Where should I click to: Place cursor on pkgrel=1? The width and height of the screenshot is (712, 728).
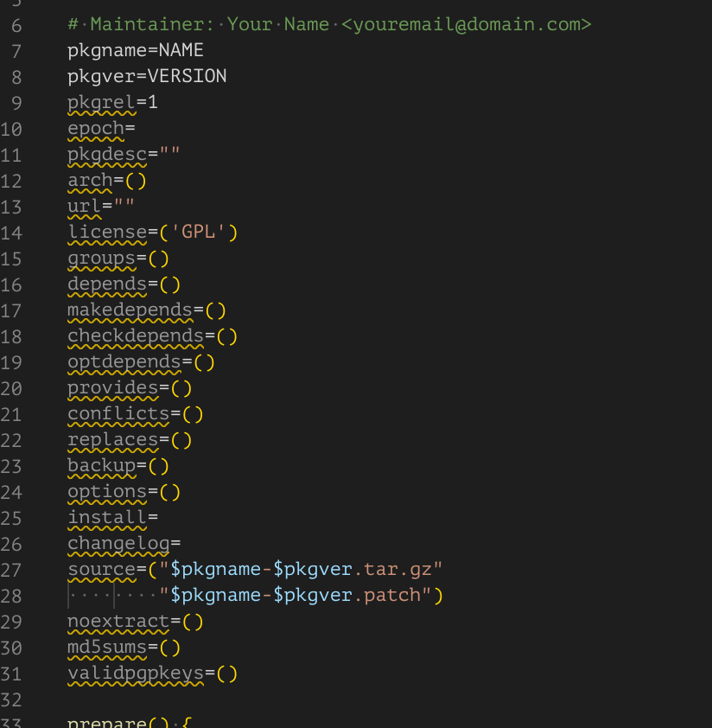click(113, 102)
